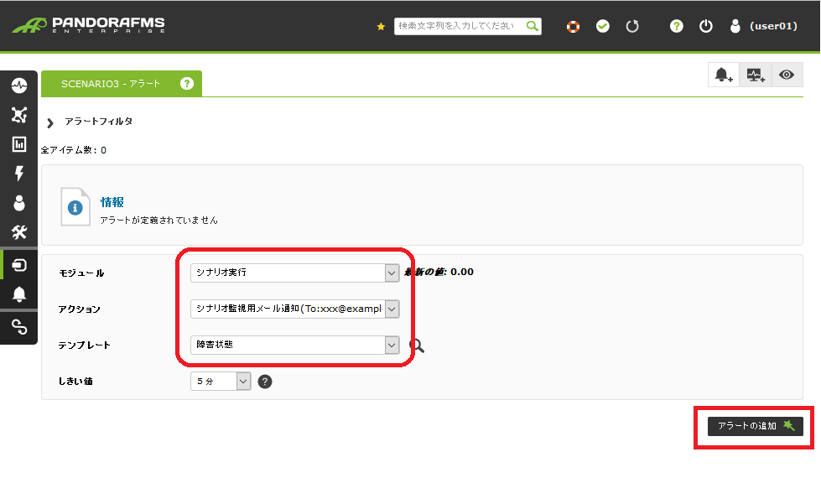Click the eye view icon
This screenshot has height=504, width=821.
pos(787,75)
